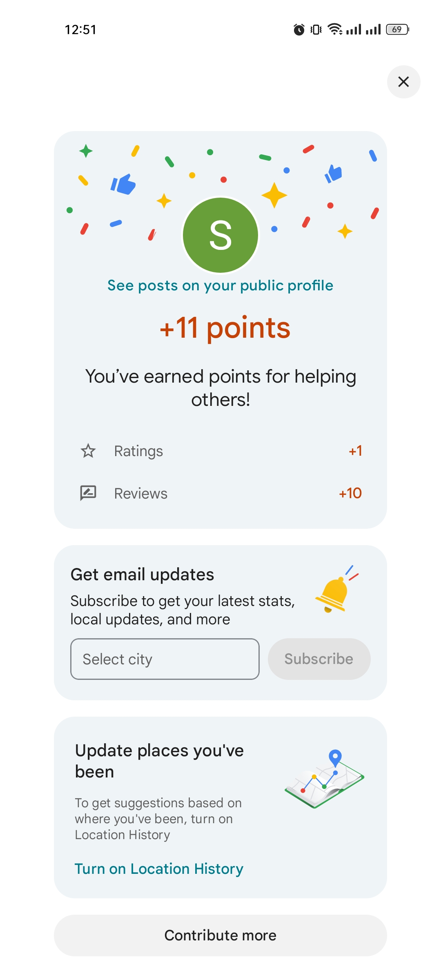The image size is (441, 980).
Task: Tap the +11 points heading
Action: [225, 328]
